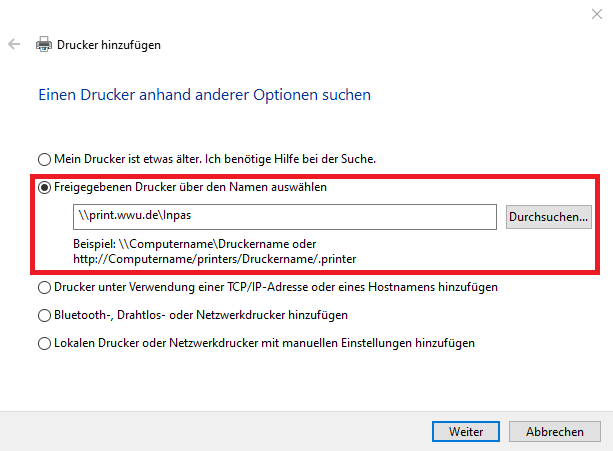The image size is (613, 451).
Task: Click the label text 'manuellen Einstellungen hinzufügen'
Action: [x=378, y=343]
